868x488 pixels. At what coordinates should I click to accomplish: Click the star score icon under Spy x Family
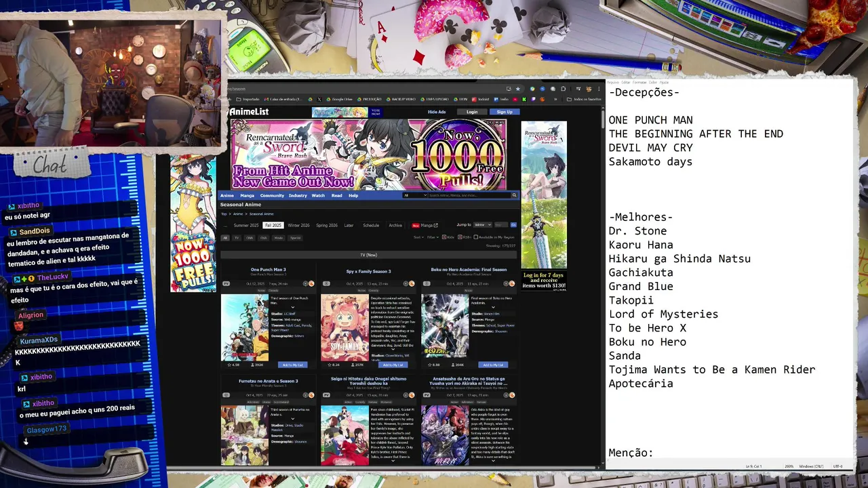pos(330,365)
